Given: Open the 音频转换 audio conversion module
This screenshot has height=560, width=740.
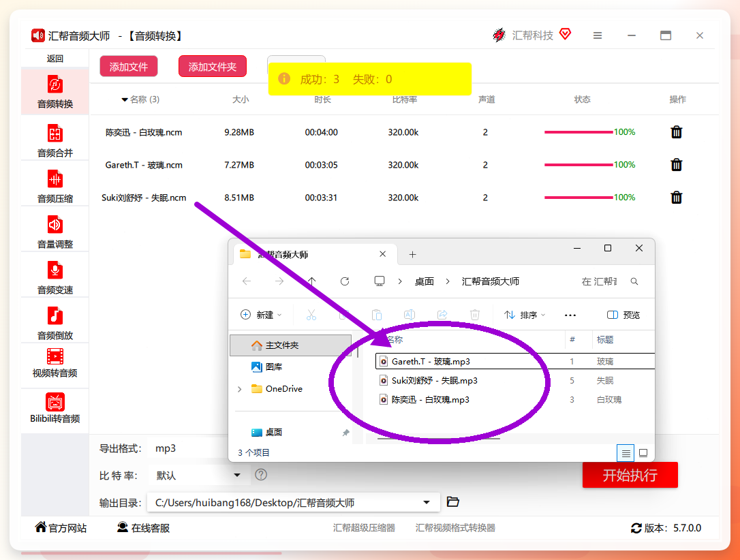Looking at the screenshot, I should tap(55, 92).
